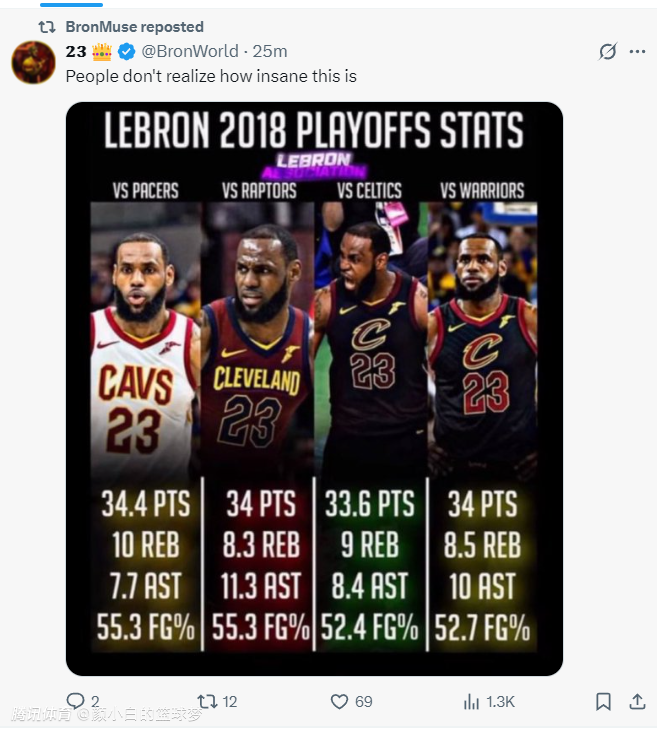Click the small repost icon above the tweet

[46, 27]
